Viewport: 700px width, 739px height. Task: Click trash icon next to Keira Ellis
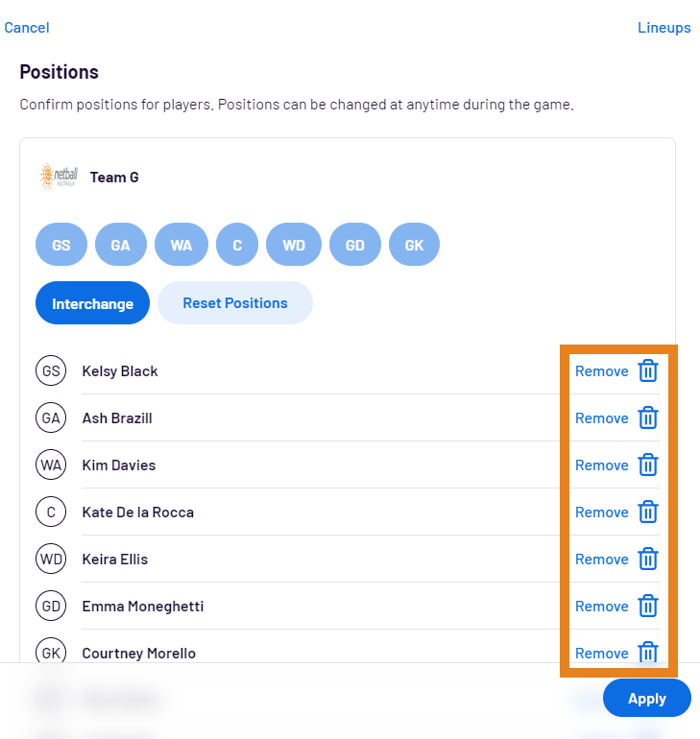648,559
